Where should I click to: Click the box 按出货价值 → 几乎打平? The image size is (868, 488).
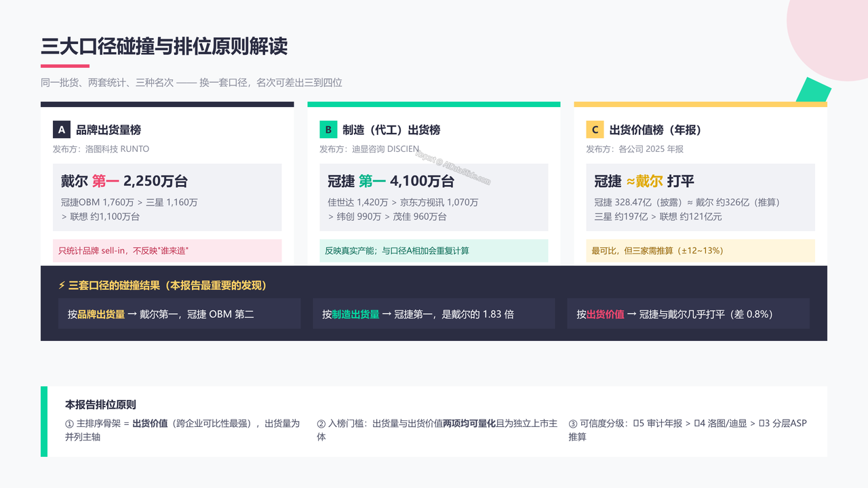point(688,314)
